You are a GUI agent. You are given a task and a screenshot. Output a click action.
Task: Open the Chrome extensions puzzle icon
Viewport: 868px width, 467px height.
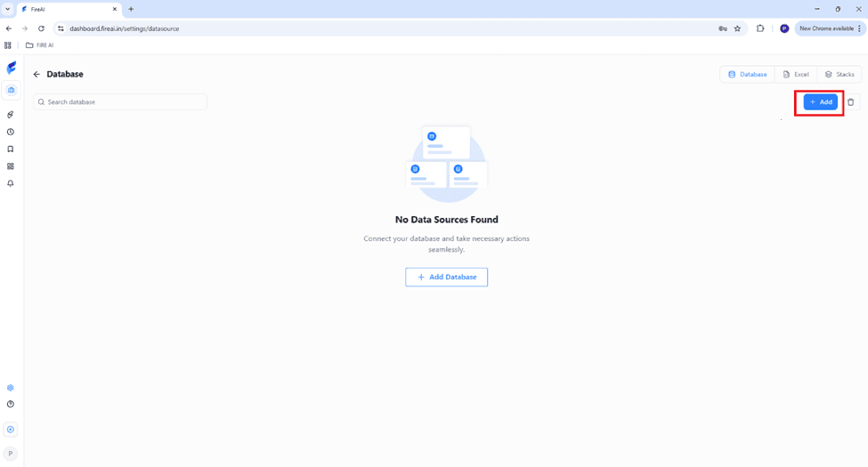(x=760, y=28)
